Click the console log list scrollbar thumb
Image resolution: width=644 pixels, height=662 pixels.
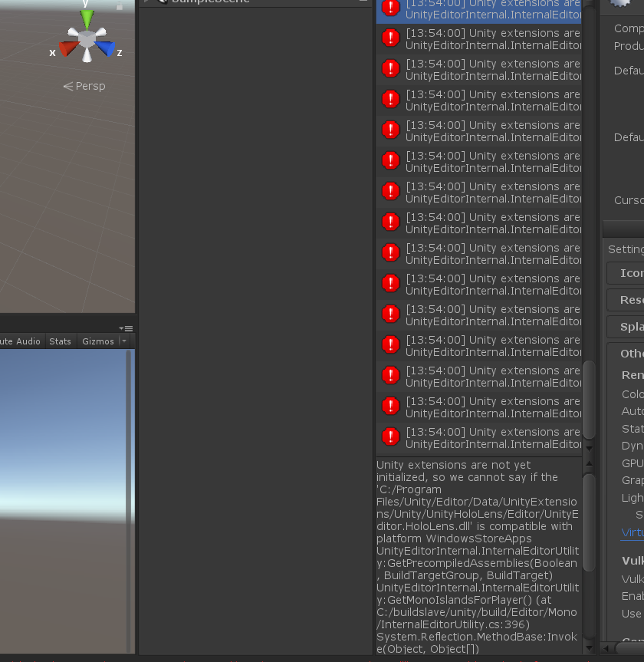coord(589,400)
